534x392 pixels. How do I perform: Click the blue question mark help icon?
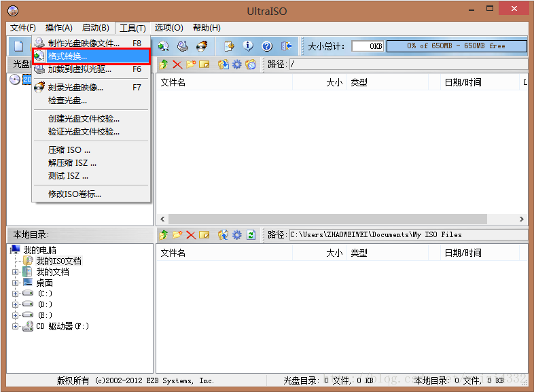[267, 46]
